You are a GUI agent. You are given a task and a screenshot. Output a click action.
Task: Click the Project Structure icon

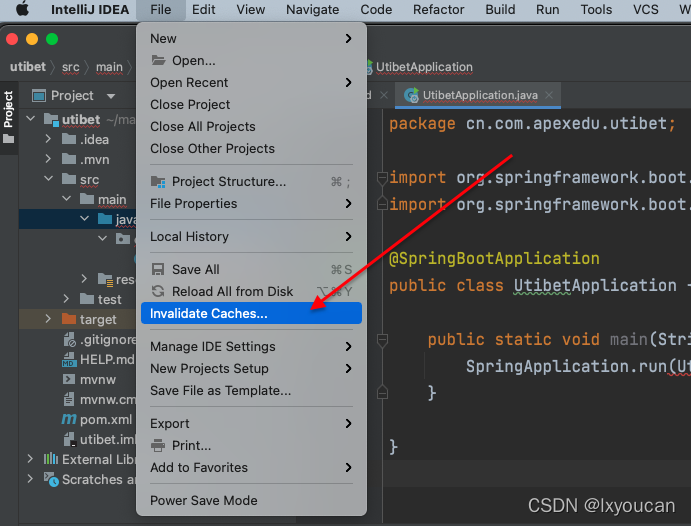[158, 182]
